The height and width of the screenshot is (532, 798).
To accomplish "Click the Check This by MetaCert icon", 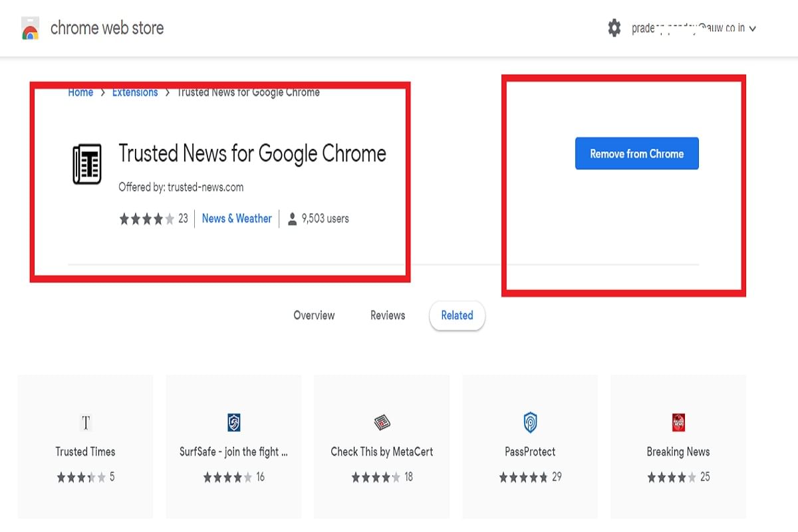I will (381, 422).
